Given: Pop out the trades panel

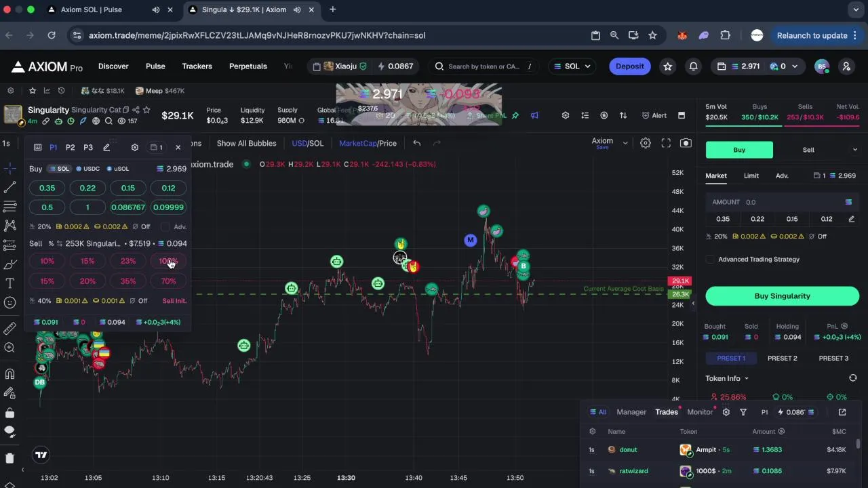Looking at the screenshot, I should point(842,412).
